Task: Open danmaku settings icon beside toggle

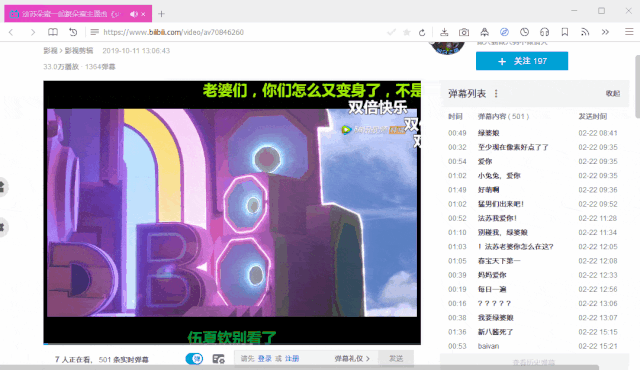Action: 218,359
